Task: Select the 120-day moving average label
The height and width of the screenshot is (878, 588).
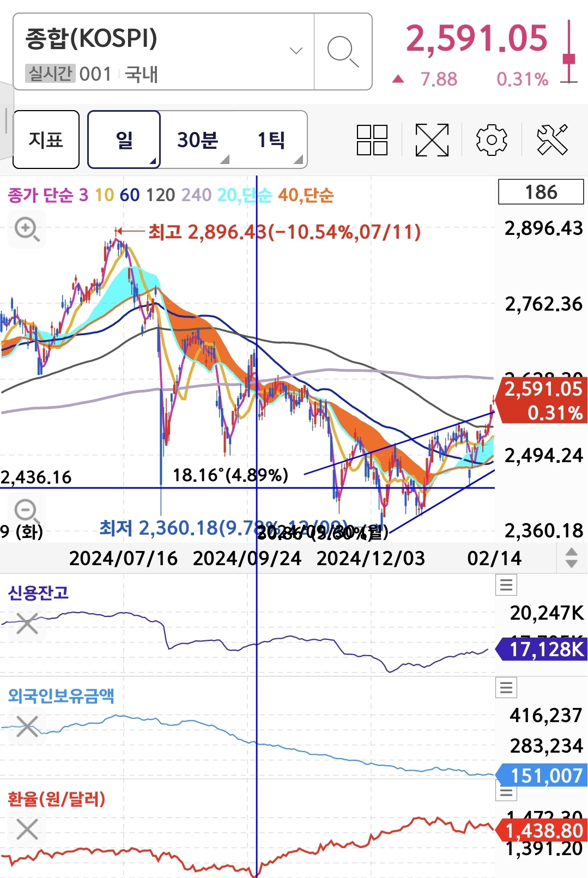Action: (x=161, y=195)
